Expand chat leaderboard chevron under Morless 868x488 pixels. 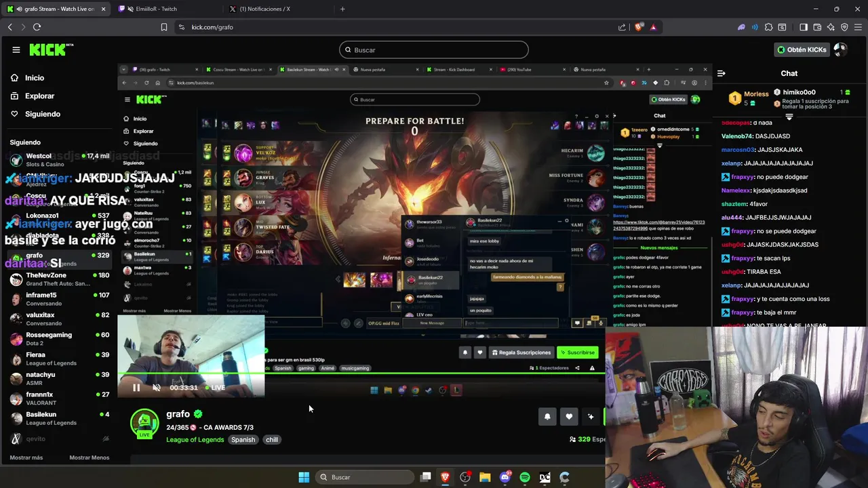[x=789, y=117]
